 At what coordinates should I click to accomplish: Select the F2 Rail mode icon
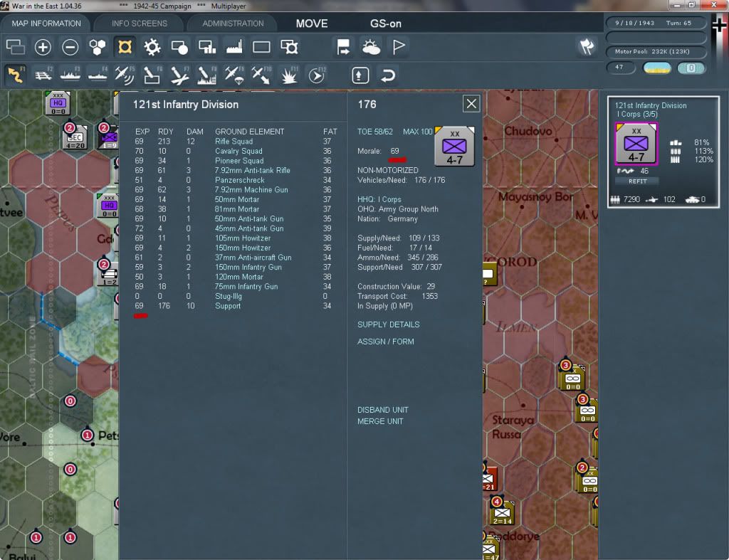pos(43,75)
